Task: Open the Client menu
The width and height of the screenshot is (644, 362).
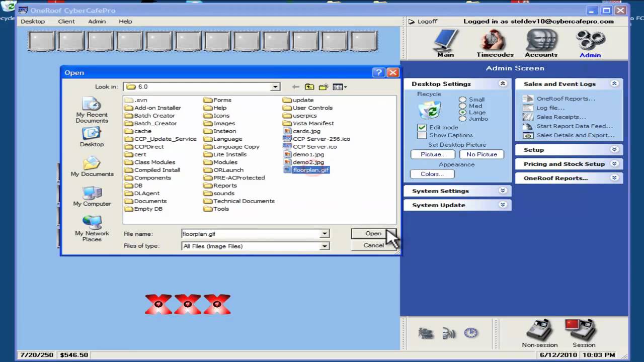Action: coord(66,22)
